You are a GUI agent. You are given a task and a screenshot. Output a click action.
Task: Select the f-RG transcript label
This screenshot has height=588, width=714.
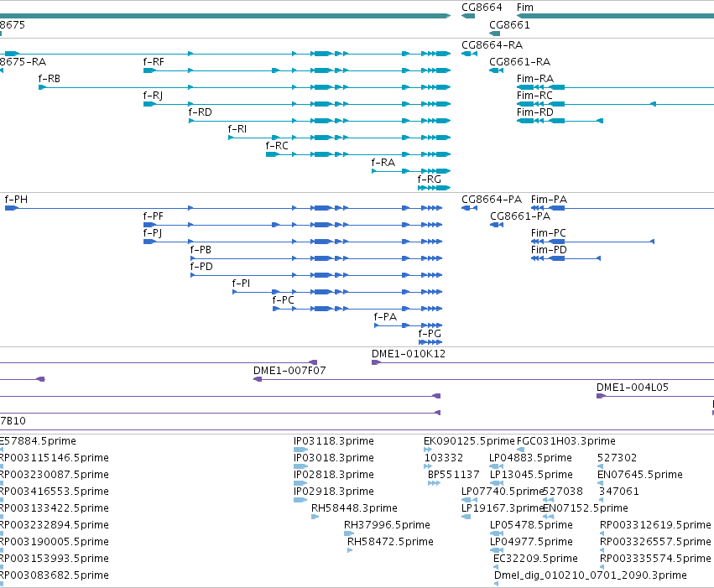coord(429,180)
